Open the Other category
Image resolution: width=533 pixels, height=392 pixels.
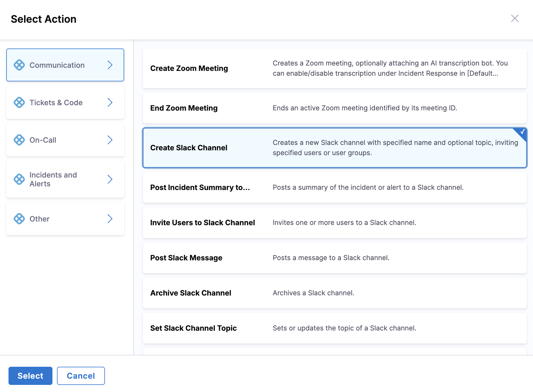(x=65, y=219)
